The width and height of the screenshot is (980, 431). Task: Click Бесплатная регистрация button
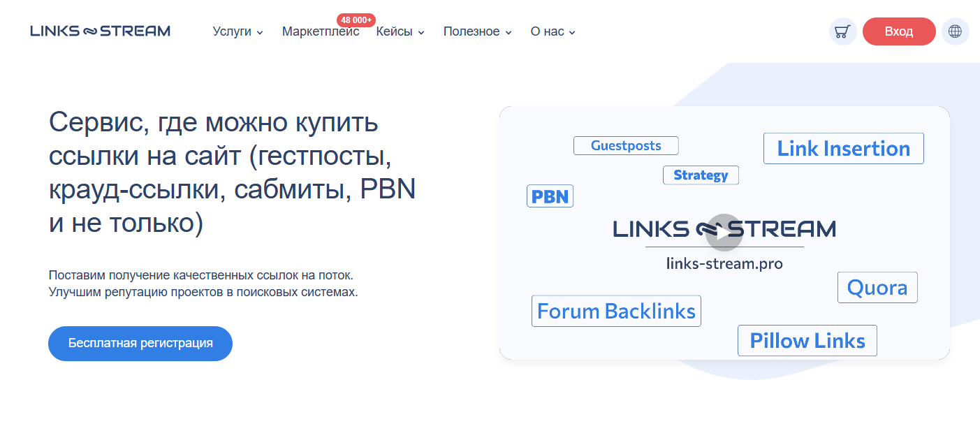pos(140,343)
